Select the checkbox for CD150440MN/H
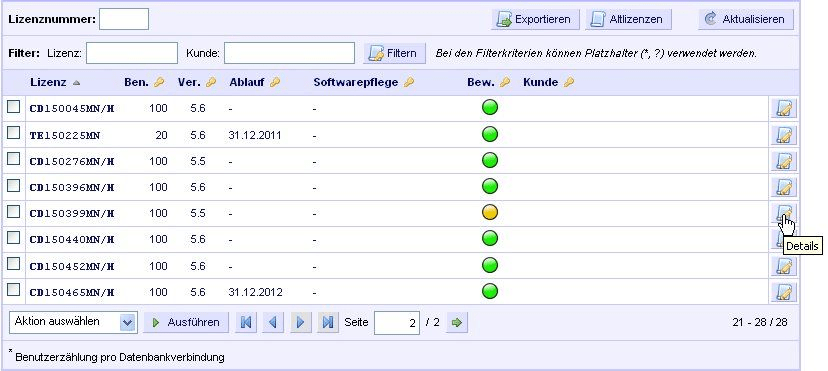Image resolution: width=828 pixels, height=371 pixels. (14, 237)
